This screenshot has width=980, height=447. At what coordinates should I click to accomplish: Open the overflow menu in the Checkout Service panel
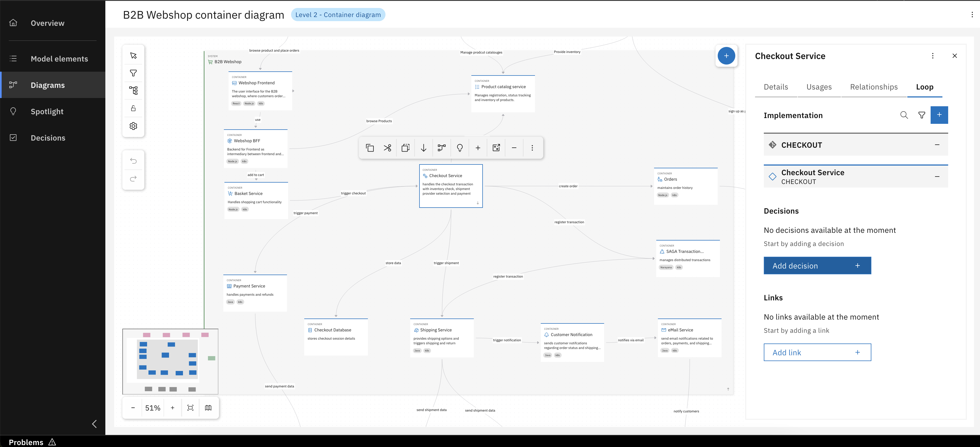click(933, 55)
